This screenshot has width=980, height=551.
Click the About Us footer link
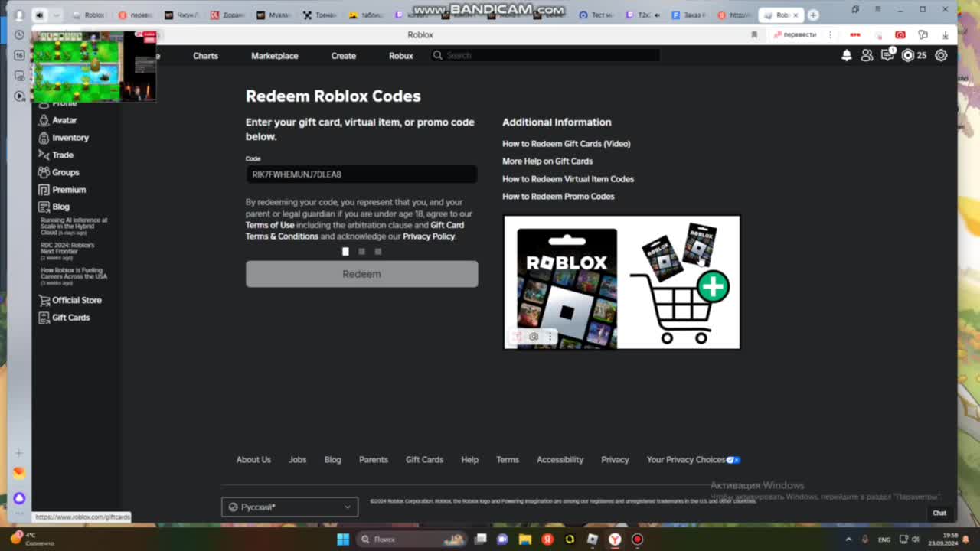point(253,460)
